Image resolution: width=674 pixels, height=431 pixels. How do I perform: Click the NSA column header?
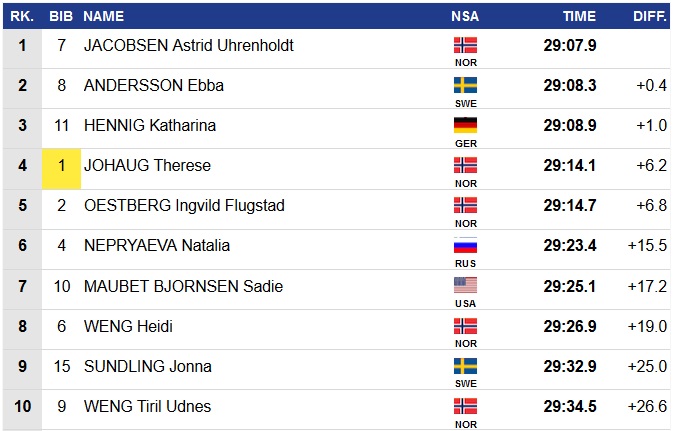[x=465, y=16]
